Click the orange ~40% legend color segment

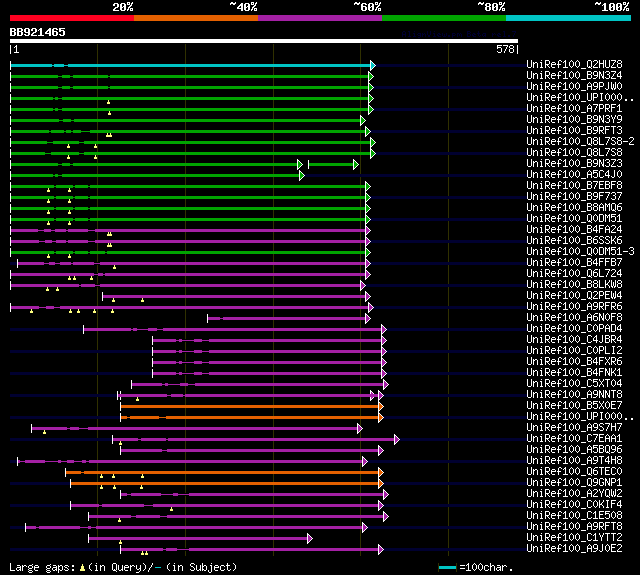[x=196, y=18]
